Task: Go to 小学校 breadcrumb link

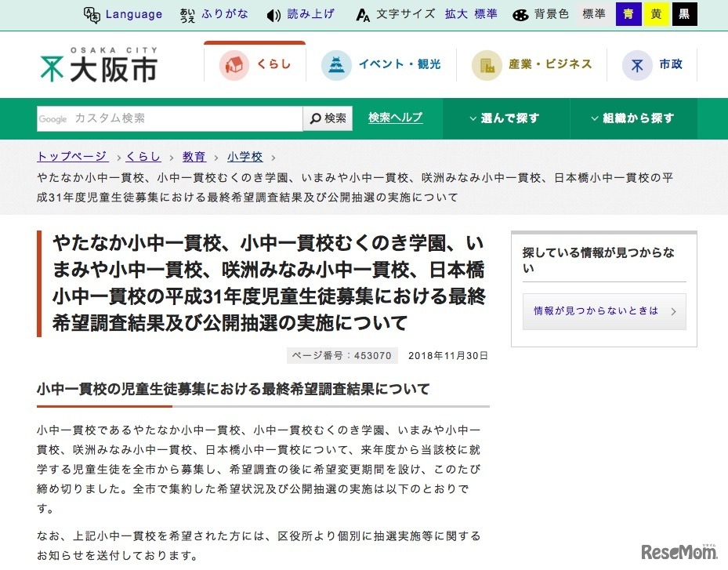Action: point(245,157)
